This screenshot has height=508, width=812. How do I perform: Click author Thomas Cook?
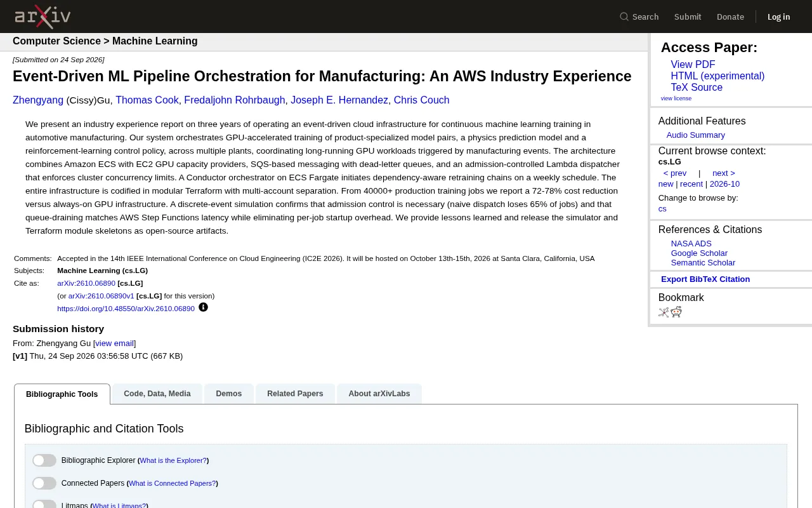point(147,100)
